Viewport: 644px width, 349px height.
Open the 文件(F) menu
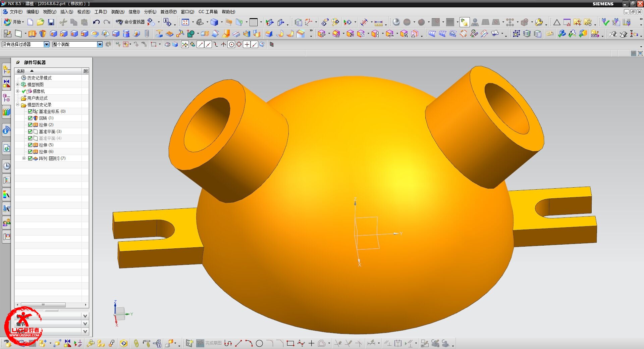16,12
